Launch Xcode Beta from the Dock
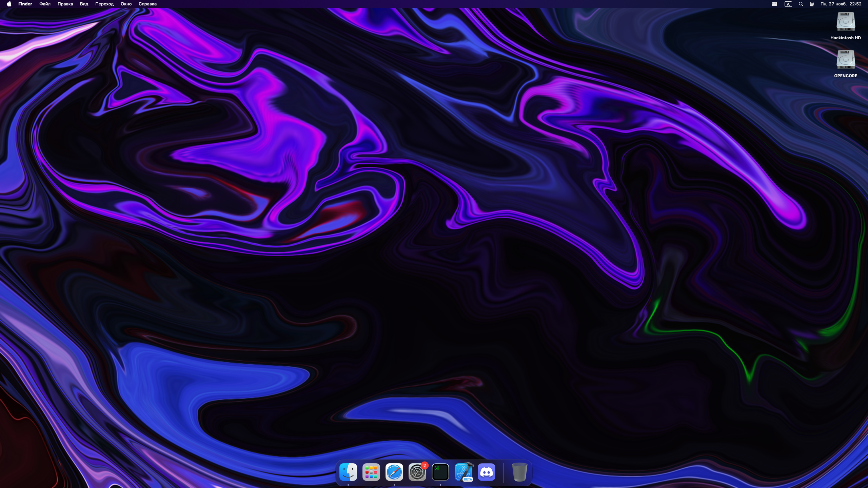The height and width of the screenshot is (488, 868). tap(463, 472)
